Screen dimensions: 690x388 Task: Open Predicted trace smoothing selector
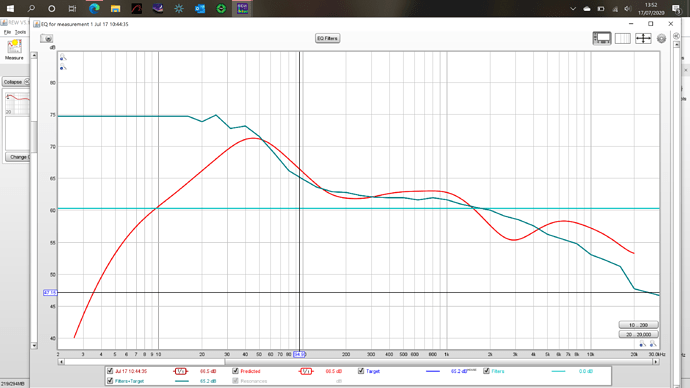306,371
